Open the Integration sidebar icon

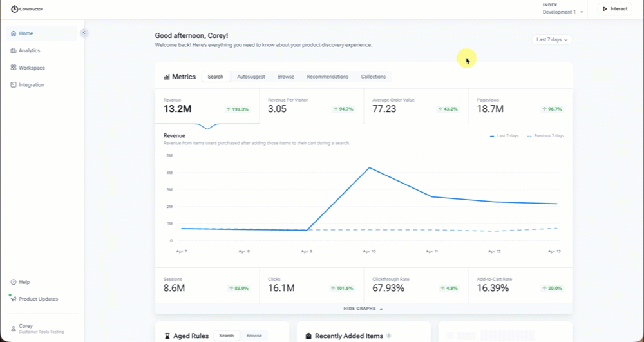14,85
